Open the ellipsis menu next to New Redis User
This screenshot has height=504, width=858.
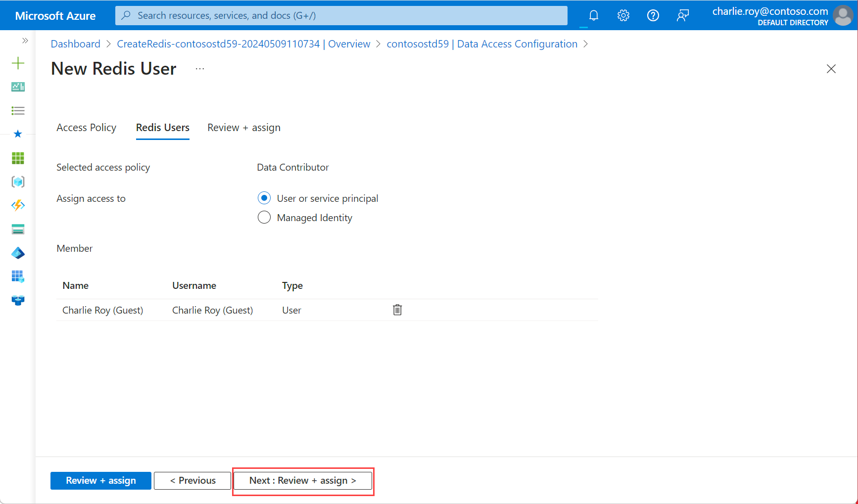[x=199, y=68]
